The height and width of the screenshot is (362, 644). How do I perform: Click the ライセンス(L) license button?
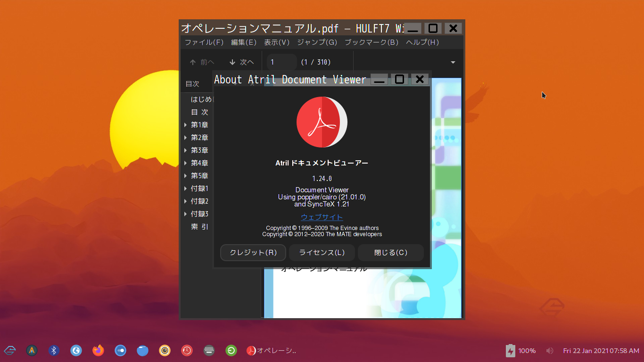pyautogui.click(x=322, y=253)
